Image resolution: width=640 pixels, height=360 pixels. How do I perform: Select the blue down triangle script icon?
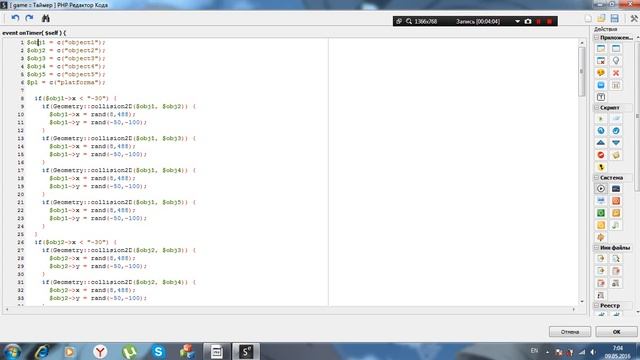pyautogui.click(x=616, y=143)
